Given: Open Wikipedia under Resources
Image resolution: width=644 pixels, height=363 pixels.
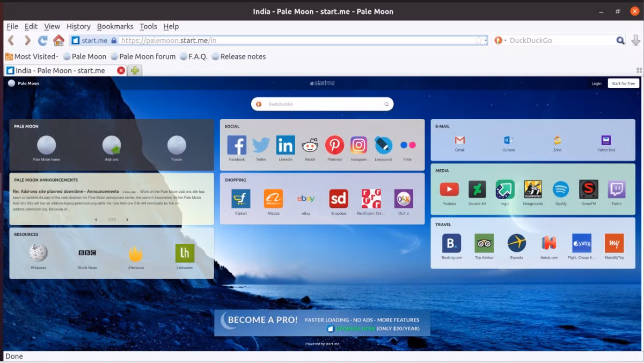Looking at the screenshot, I should pyautogui.click(x=38, y=253).
